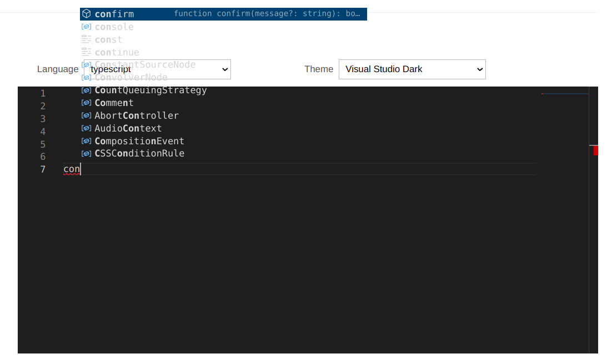612x364 pixels.
Task: Click the variable icon next to console
Action: coord(86,27)
